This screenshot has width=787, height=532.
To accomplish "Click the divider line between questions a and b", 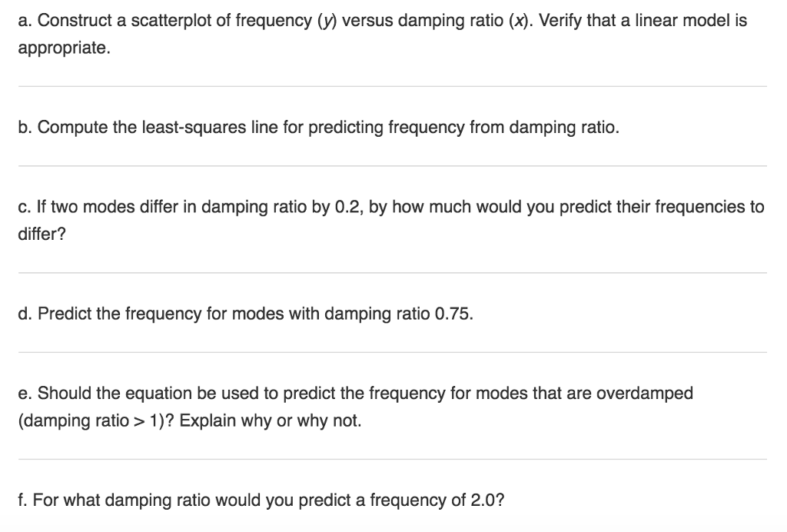I will [x=392, y=86].
